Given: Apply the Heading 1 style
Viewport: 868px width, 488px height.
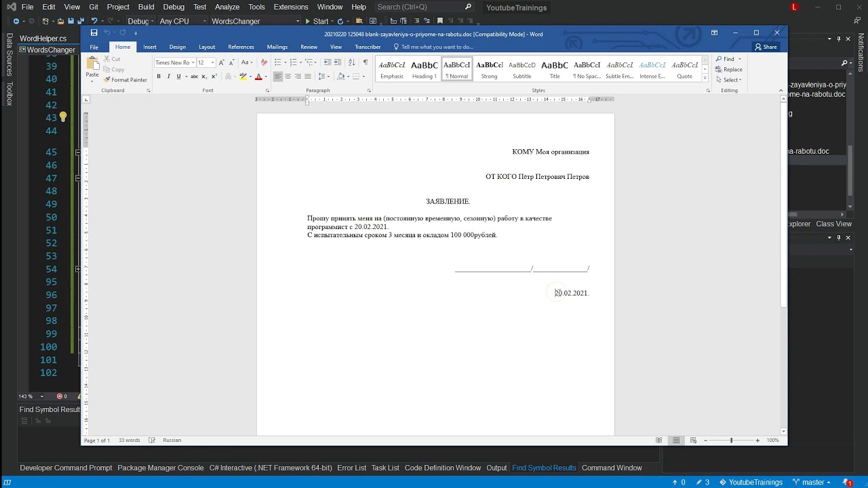Looking at the screenshot, I should point(425,68).
